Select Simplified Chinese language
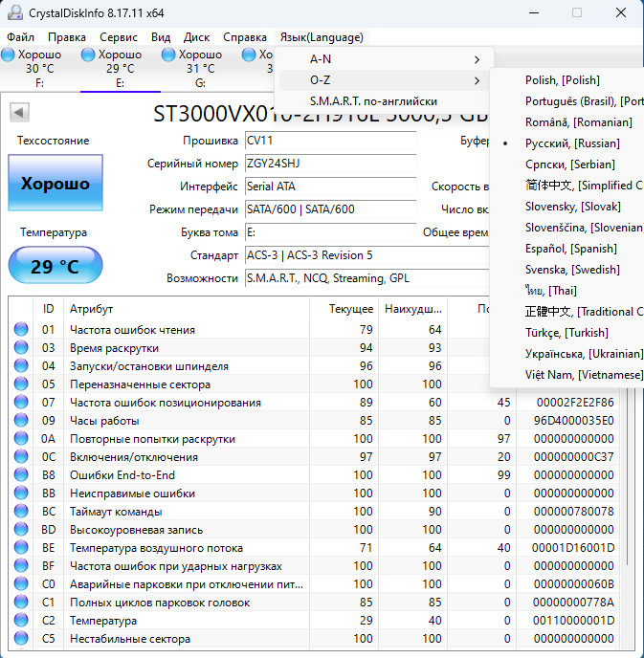Screen dimensions: 644x658 [x=566, y=186]
